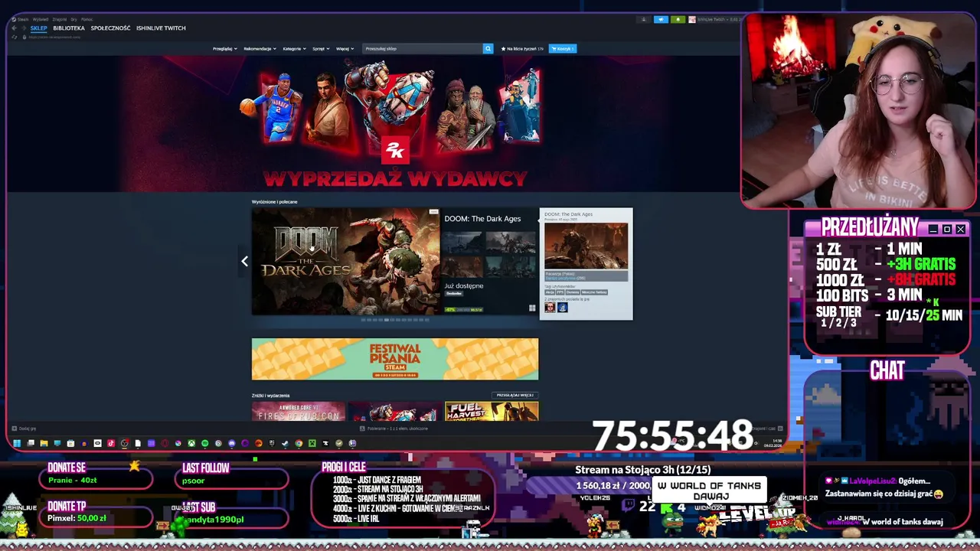Open the ISHINLIVE TWITCH profile tab
Image resolution: width=980 pixels, height=551 pixels.
click(161, 28)
